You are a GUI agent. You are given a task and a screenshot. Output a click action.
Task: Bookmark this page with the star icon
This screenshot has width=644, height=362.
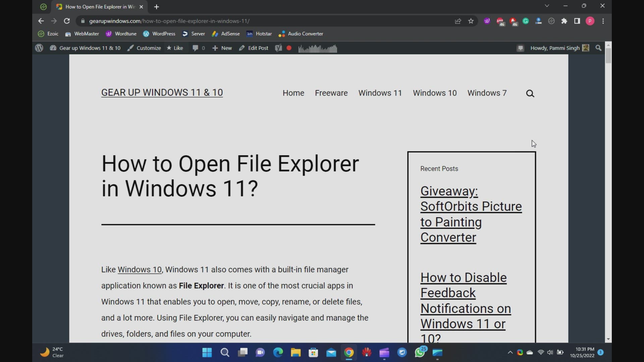471,21
